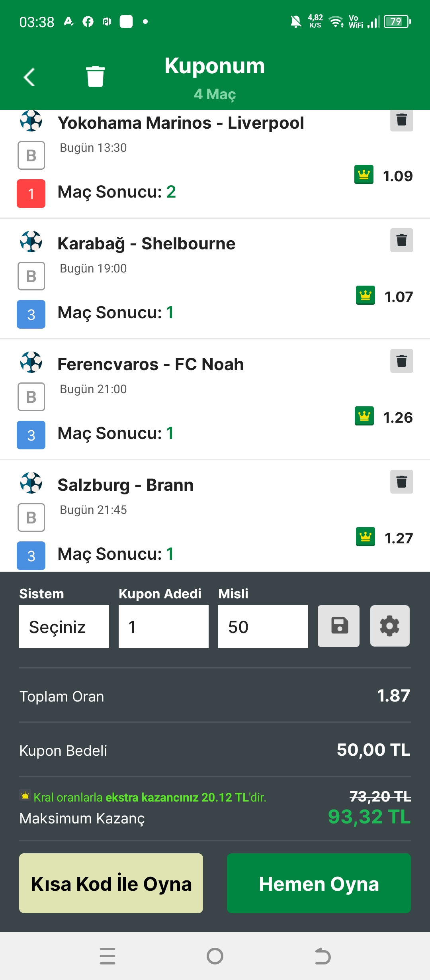Select Karabağ - Shelbourne match title
This screenshot has width=430, height=980.
click(147, 244)
